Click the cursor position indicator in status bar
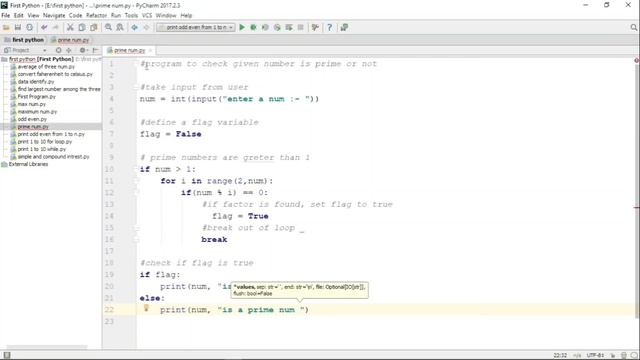 560,356
